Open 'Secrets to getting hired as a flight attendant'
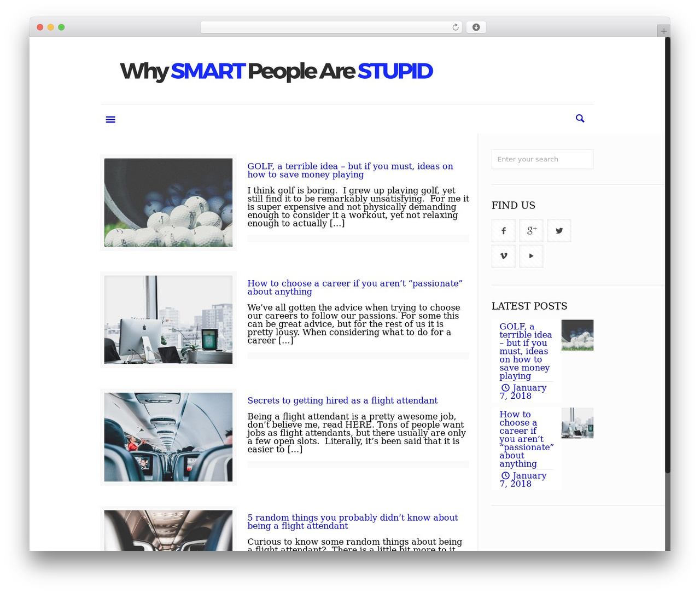The height and width of the screenshot is (593, 700). click(342, 400)
